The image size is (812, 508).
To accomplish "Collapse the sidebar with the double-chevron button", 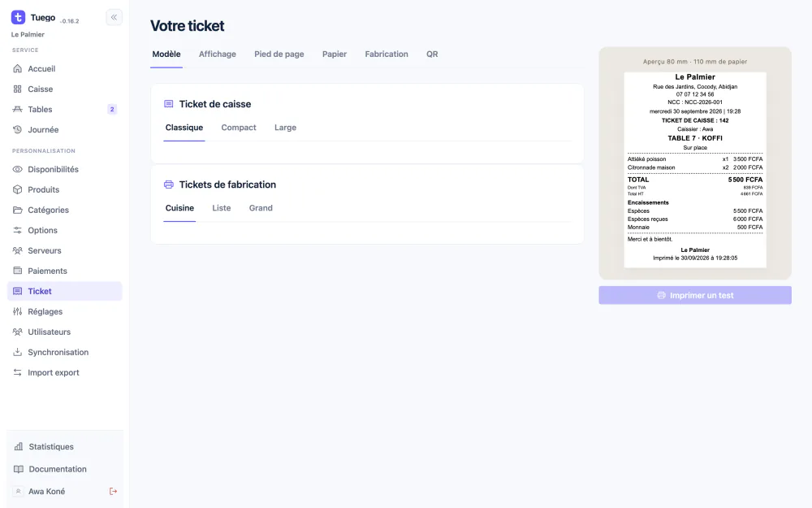I will click(114, 17).
